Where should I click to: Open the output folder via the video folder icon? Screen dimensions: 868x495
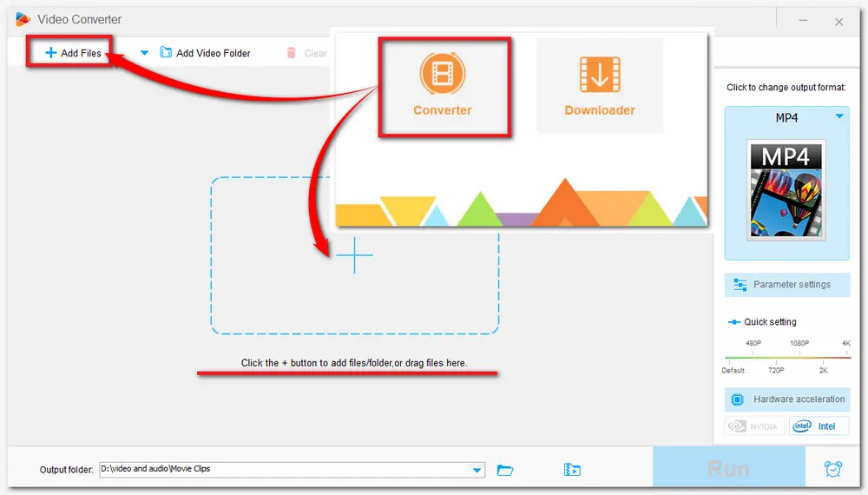(x=572, y=470)
